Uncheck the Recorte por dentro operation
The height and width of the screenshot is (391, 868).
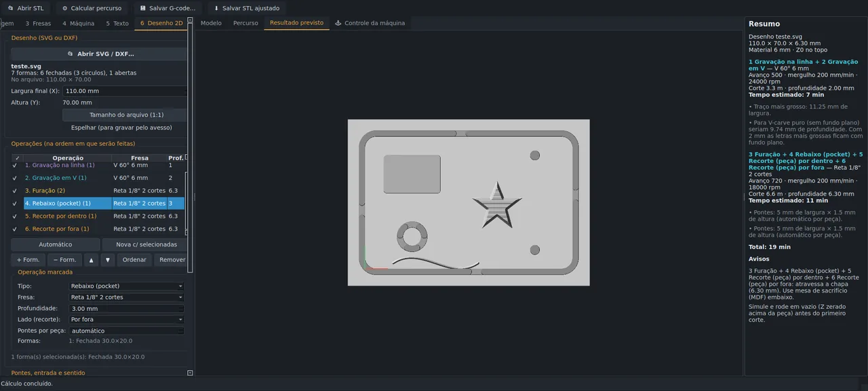coord(15,216)
